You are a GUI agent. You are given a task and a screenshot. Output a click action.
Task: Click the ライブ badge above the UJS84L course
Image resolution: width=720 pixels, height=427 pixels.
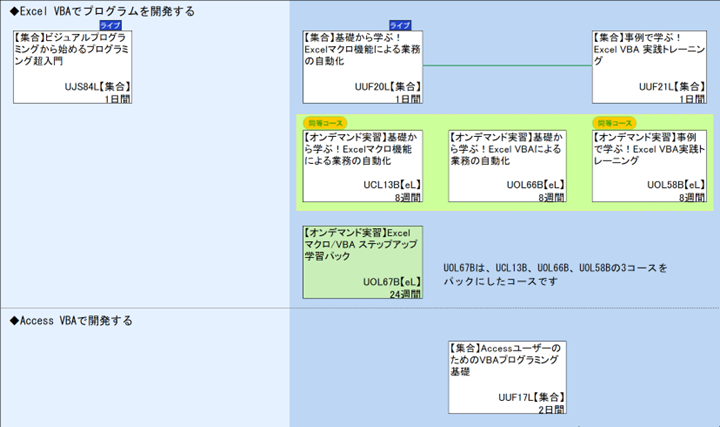(110, 26)
